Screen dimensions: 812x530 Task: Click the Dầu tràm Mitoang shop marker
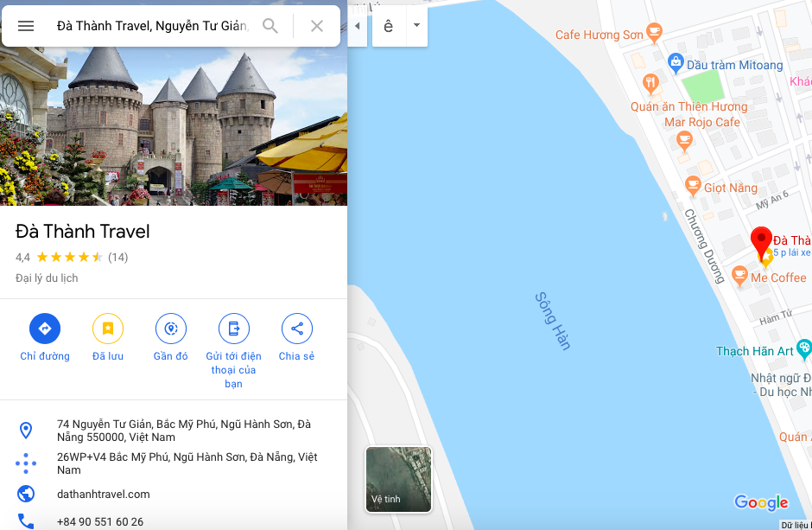[676, 63]
